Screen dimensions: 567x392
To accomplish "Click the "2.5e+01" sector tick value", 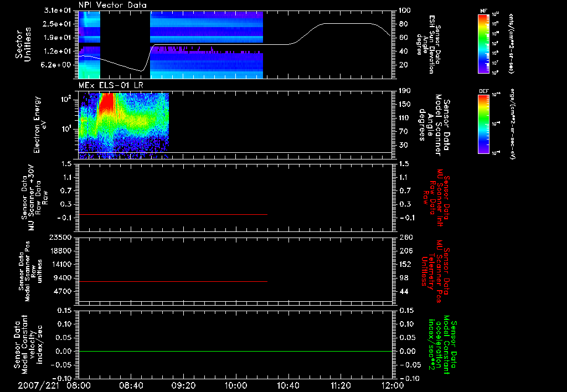I will (x=58, y=24).
